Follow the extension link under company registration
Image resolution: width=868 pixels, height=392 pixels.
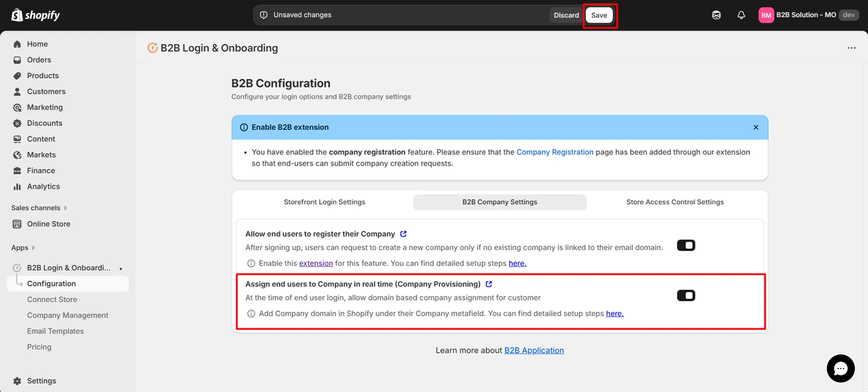pos(316,263)
